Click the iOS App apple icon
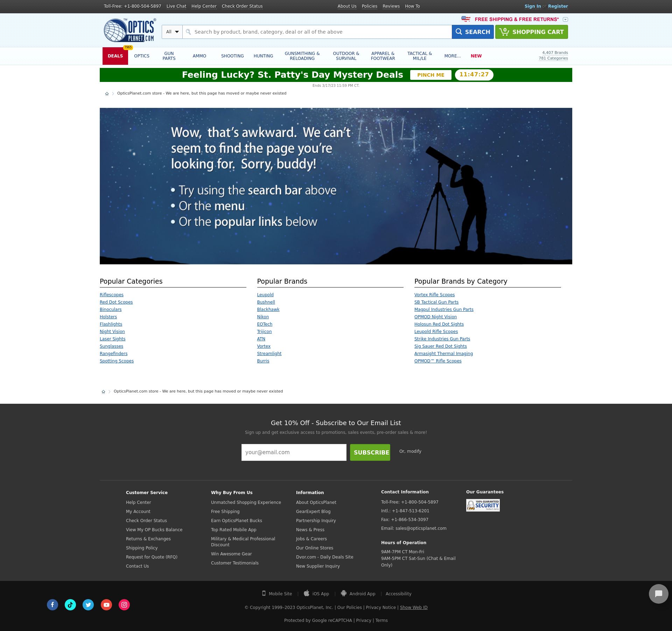This screenshot has width=672, height=631. 307,593
